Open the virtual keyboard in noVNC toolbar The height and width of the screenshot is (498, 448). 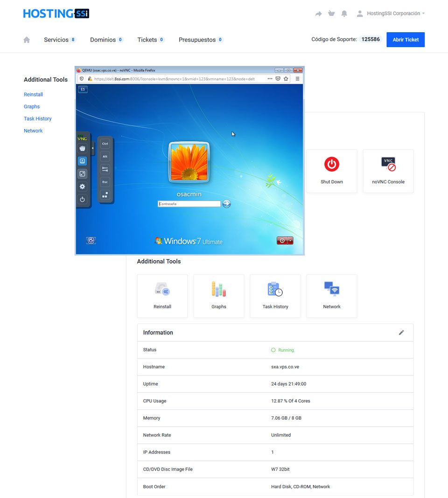(x=82, y=160)
